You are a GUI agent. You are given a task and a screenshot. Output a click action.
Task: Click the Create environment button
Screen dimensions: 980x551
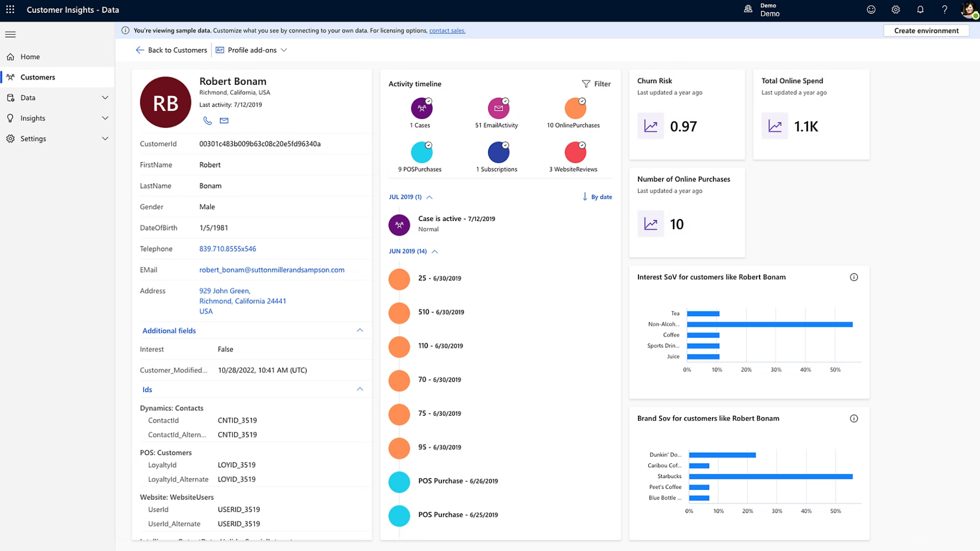[926, 31]
